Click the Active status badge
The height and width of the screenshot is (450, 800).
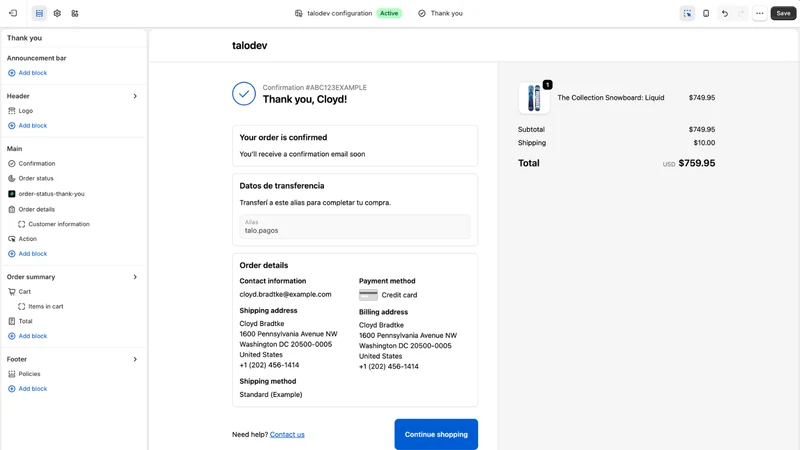pyautogui.click(x=389, y=13)
